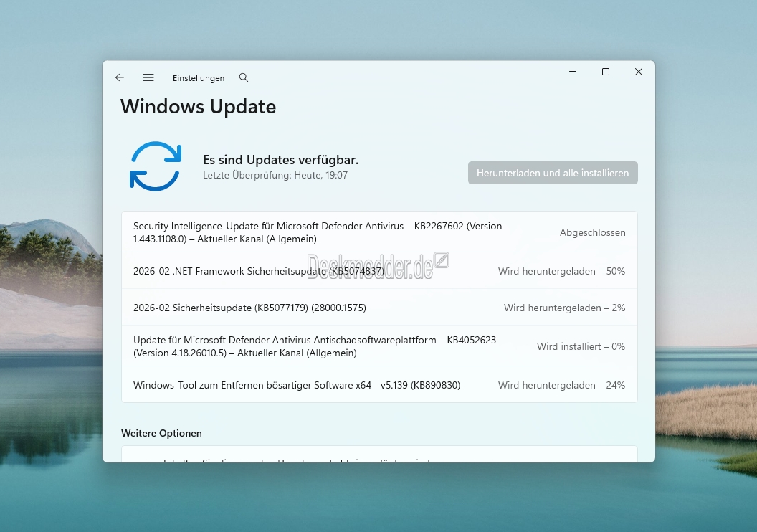The image size is (757, 532).
Task: Select the Windows-Tool bösartiger Software KB890830 row
Action: click(x=297, y=385)
